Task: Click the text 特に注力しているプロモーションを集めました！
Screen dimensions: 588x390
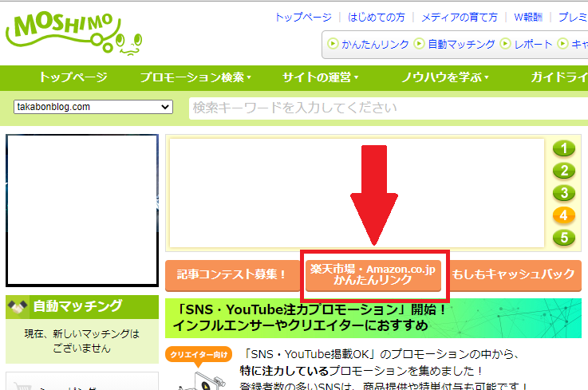Action: point(362,371)
